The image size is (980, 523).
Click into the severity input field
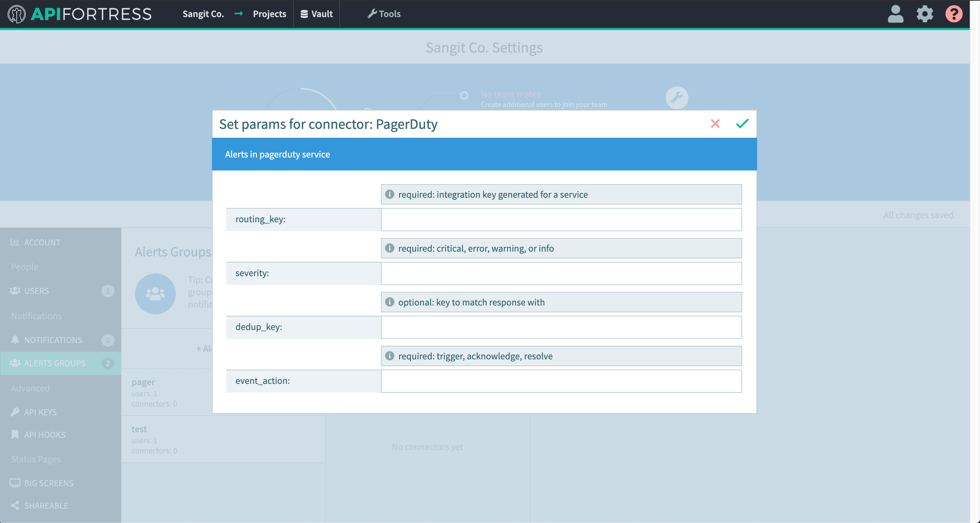click(561, 273)
